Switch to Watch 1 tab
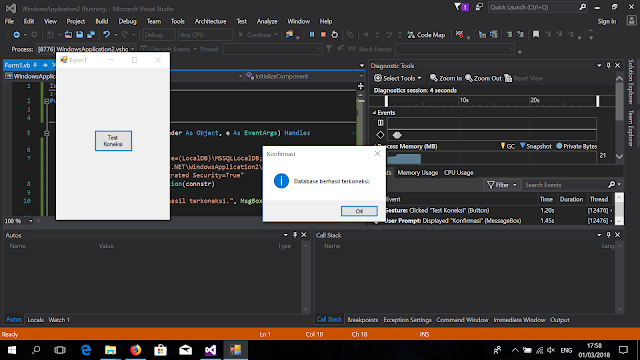640x360 pixels. (x=59, y=320)
